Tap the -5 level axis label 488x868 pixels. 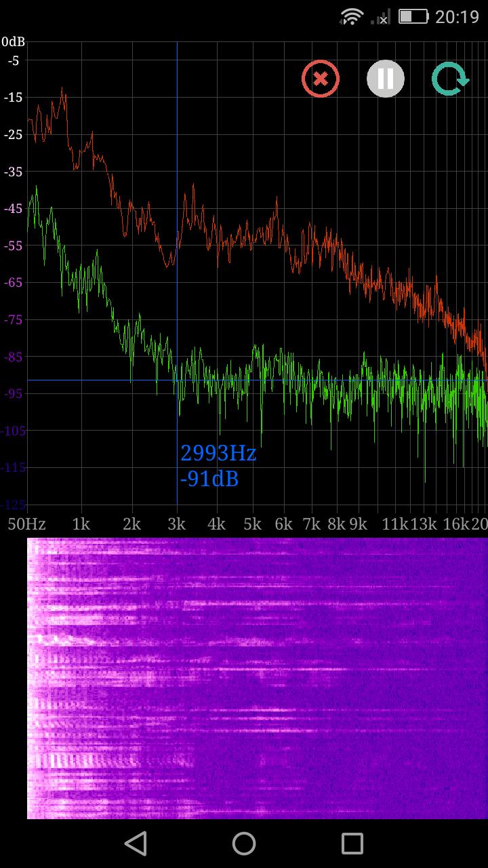14,60
